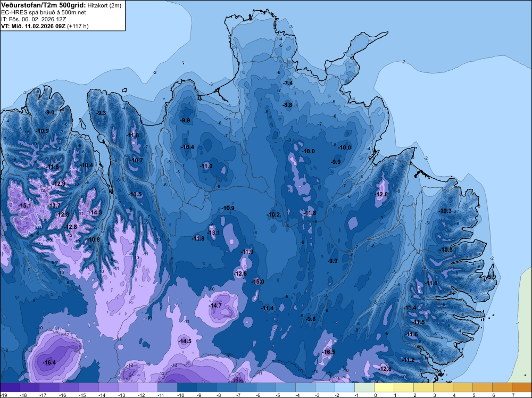Click the -8.8 temperature label
Viewport: 532px width, 398px height.
pyautogui.click(x=287, y=105)
